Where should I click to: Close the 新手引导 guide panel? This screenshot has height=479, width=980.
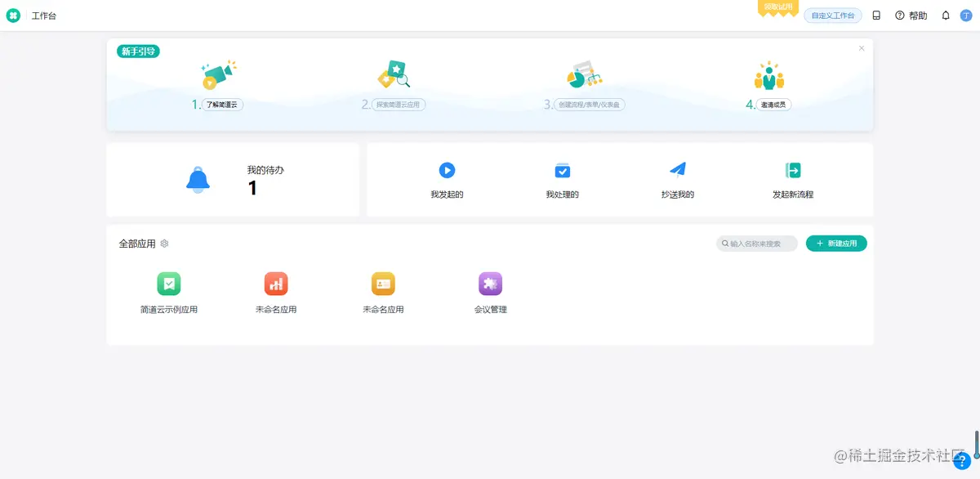point(862,48)
